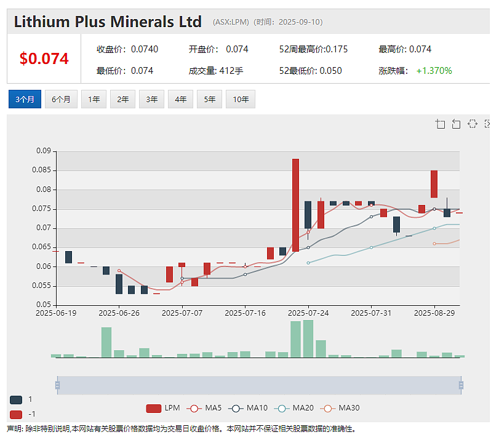Click the 2025-07-16 x-axis date label
499x448 pixels.
[245, 313]
